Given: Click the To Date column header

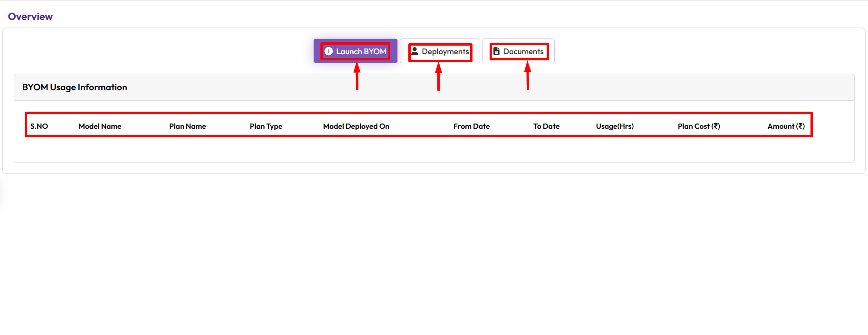Looking at the screenshot, I should pyautogui.click(x=546, y=126).
